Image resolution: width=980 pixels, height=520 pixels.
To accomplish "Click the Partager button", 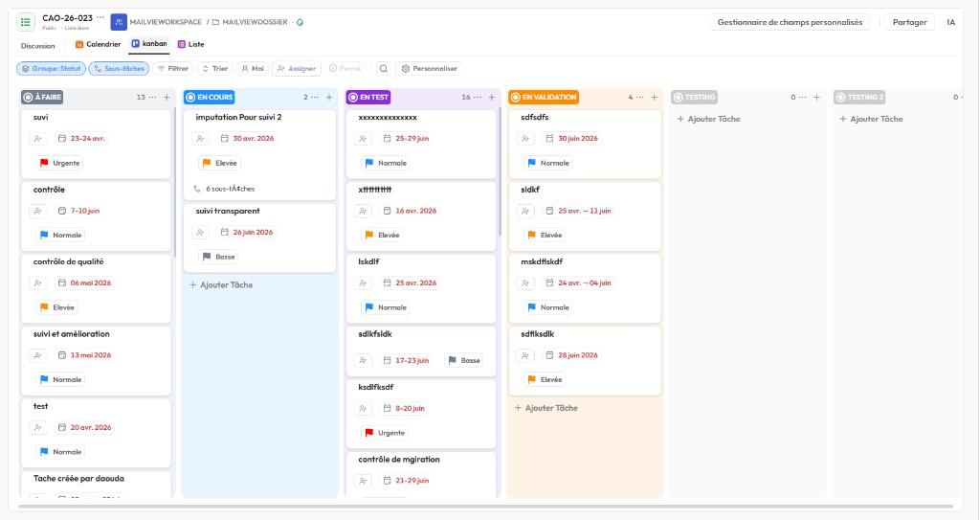I will 909,22.
